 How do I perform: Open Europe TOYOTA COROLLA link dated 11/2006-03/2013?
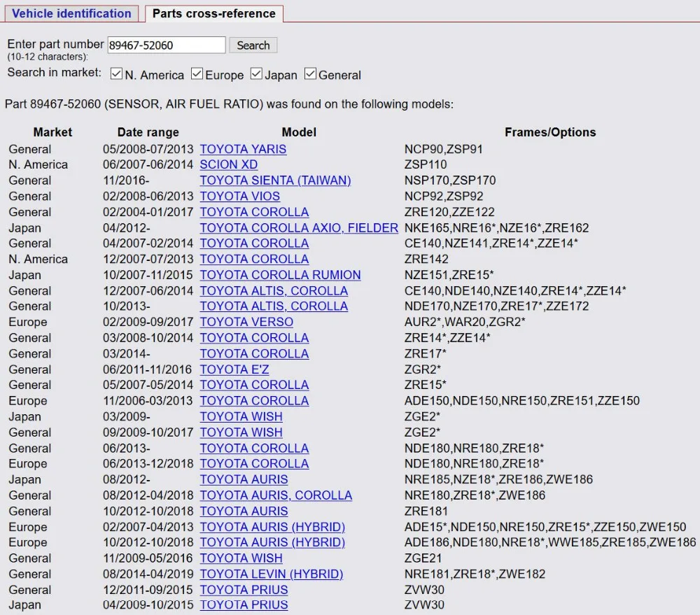coord(254,401)
